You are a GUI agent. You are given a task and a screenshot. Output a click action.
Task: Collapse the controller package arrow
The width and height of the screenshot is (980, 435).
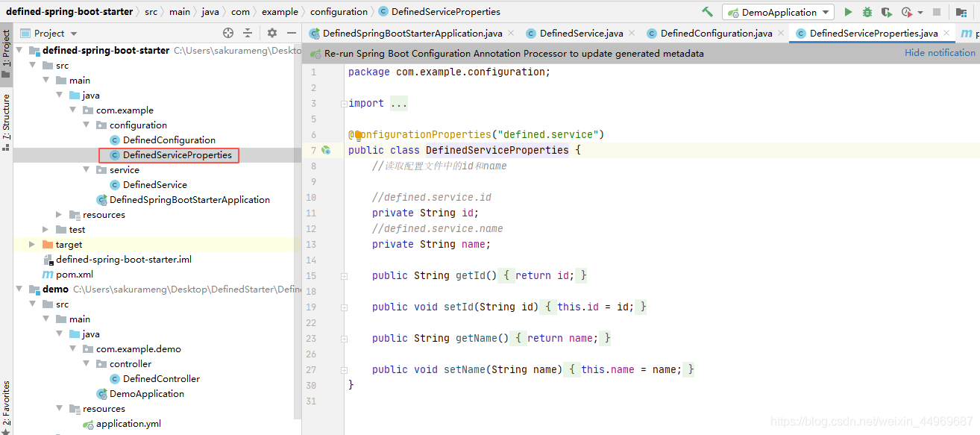coord(87,364)
